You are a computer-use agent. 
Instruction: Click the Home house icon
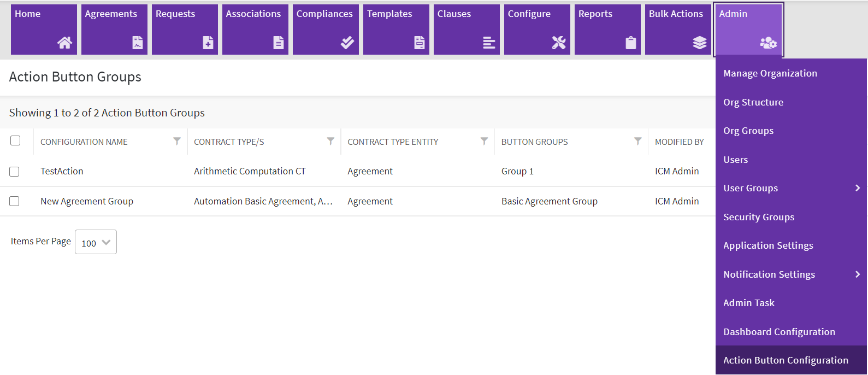(64, 43)
